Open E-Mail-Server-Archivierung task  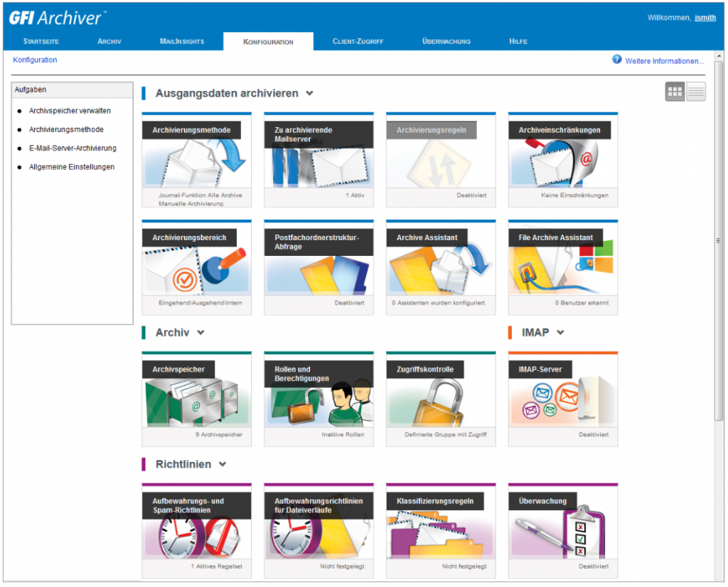pyautogui.click(x=73, y=148)
